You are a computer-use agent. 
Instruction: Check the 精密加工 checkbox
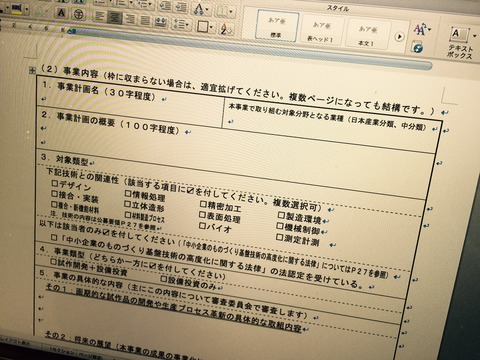click(x=203, y=204)
